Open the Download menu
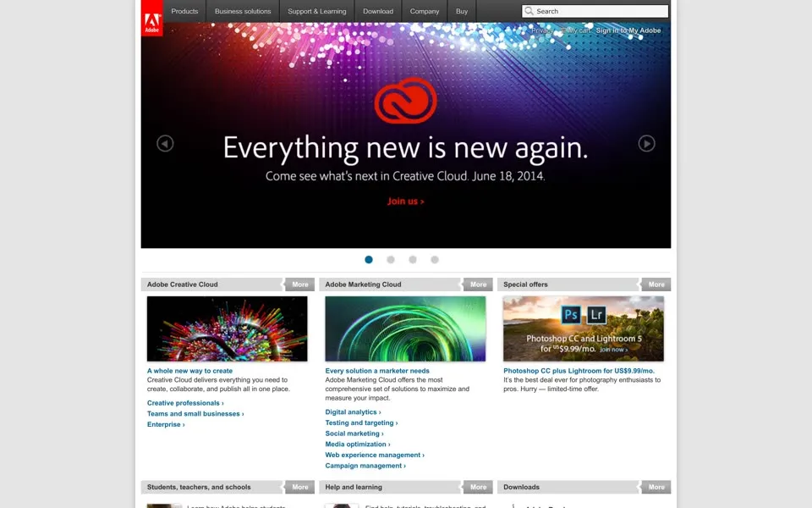 378,11
